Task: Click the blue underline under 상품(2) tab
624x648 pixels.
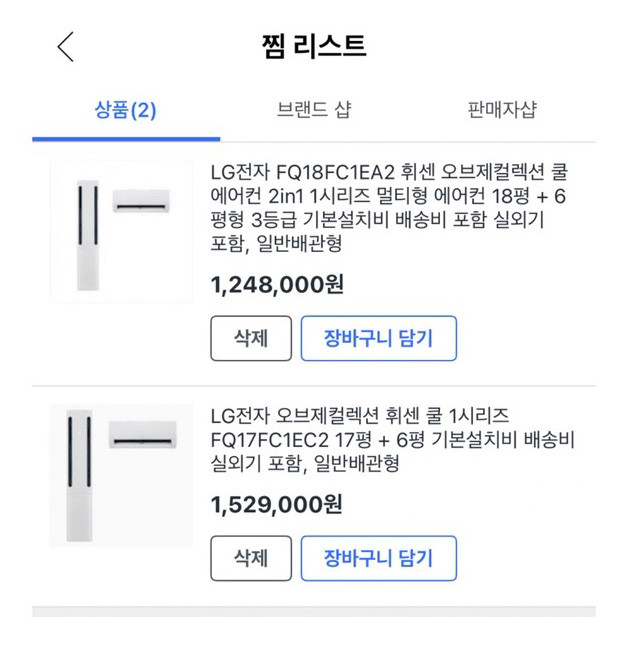Action: 126,138
